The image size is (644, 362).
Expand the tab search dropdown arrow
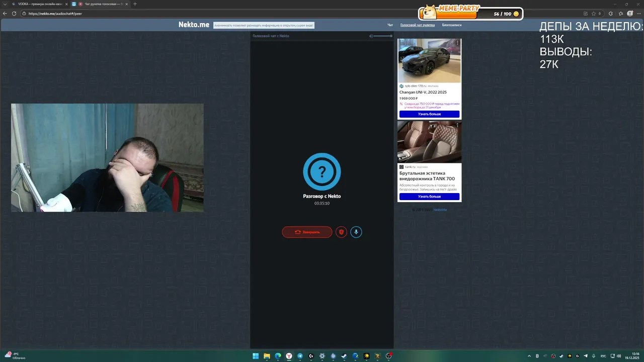[x=5, y=4]
